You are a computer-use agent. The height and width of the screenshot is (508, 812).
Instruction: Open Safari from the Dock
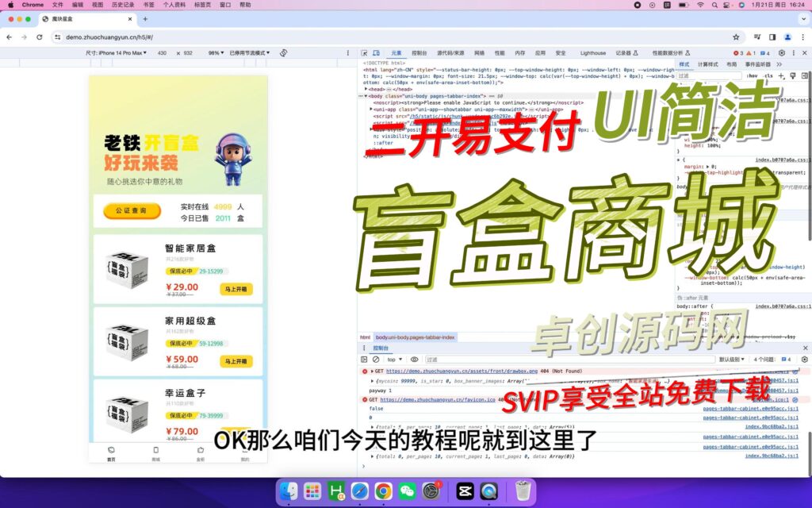tap(360, 491)
